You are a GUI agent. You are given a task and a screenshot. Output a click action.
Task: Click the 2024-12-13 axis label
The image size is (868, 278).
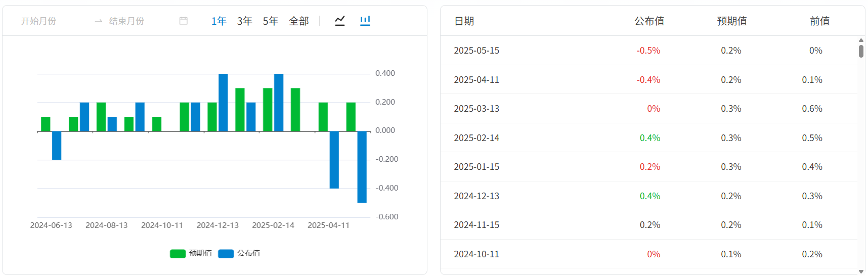click(218, 225)
